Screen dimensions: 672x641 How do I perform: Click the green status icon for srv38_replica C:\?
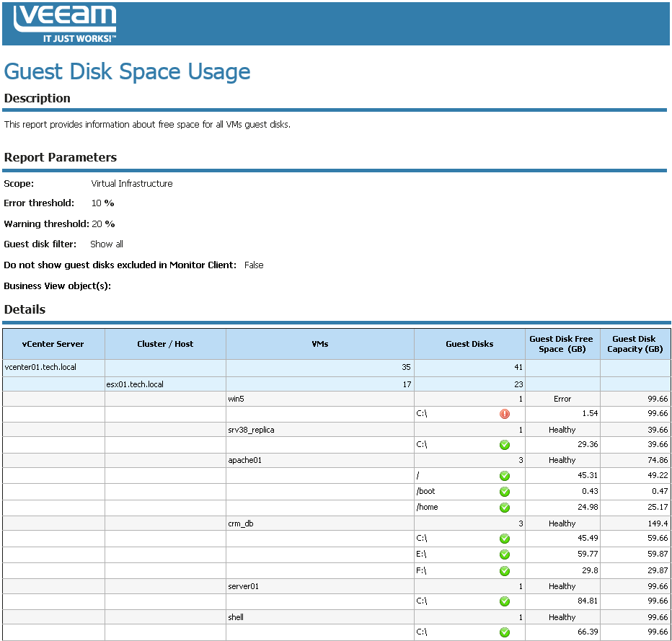pos(505,445)
